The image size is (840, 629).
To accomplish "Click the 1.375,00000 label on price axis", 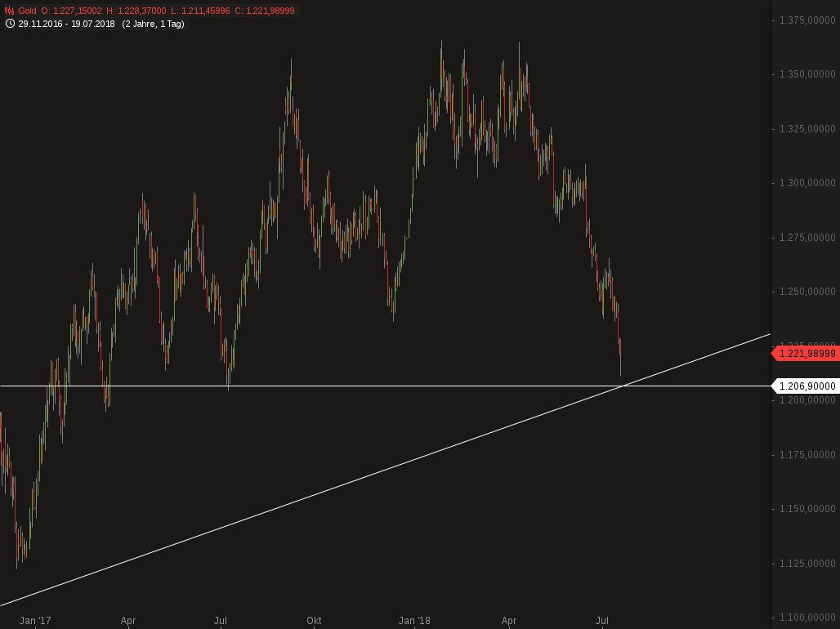I will [x=807, y=20].
